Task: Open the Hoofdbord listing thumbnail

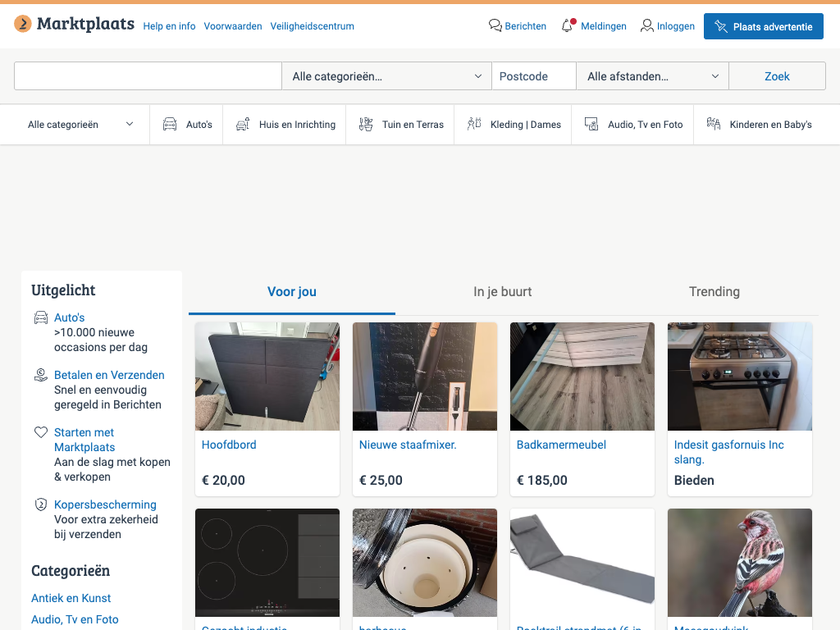Action: 267,377
